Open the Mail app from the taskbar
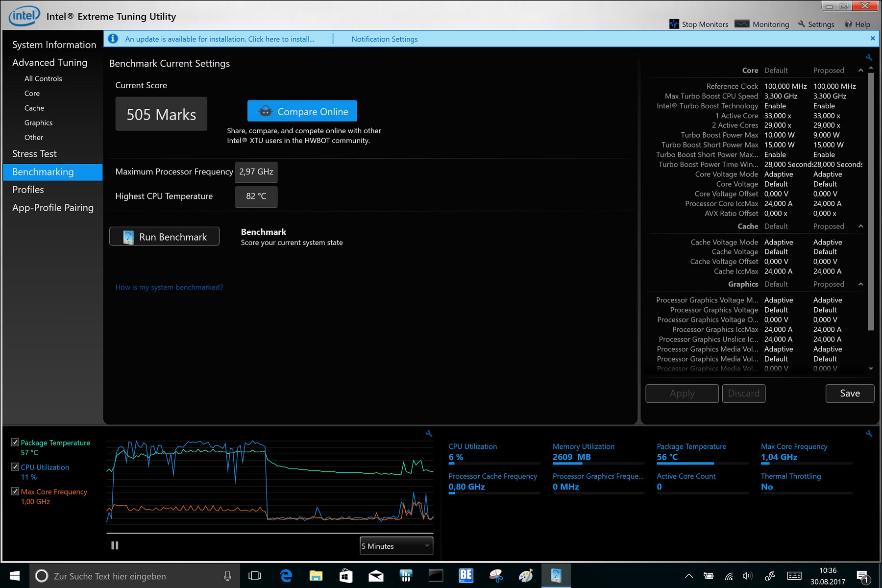 [x=376, y=576]
